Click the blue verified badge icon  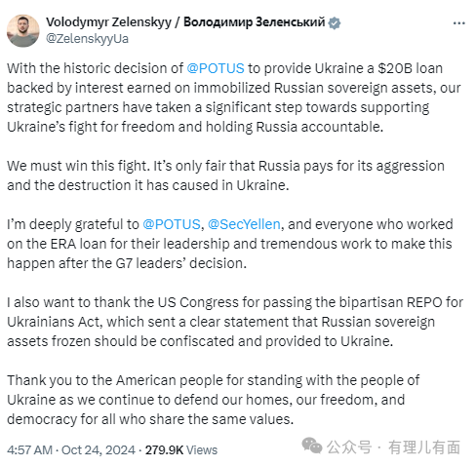point(334,23)
